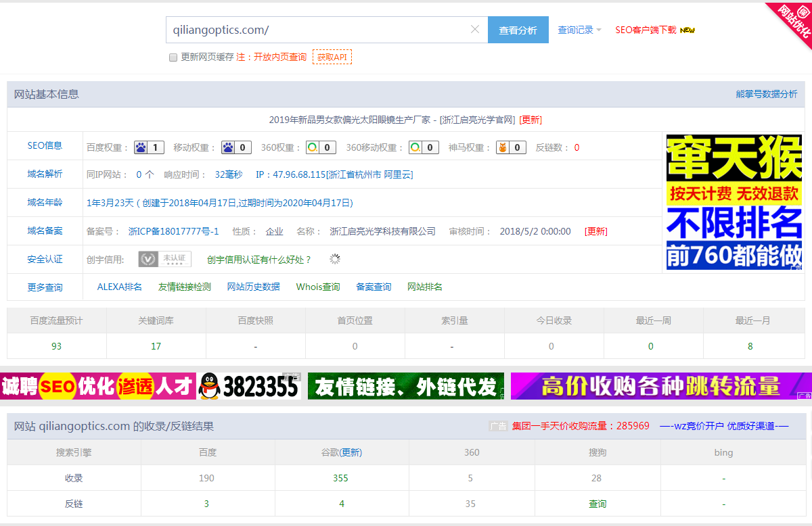Viewport: 812px width, 526px height.
Task: Click the 谷歌(更新) column header
Action: point(341,452)
